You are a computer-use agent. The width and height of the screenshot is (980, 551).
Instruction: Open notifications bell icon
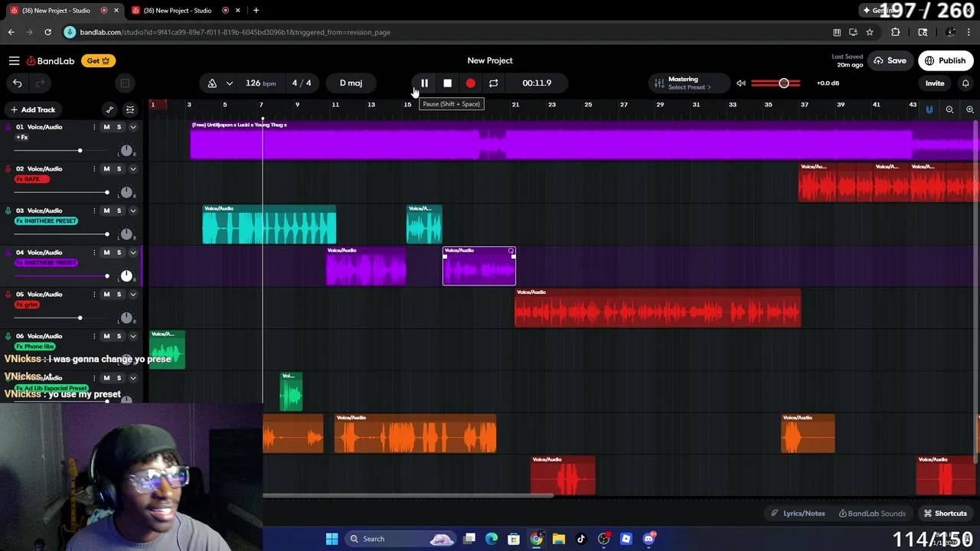tap(965, 83)
